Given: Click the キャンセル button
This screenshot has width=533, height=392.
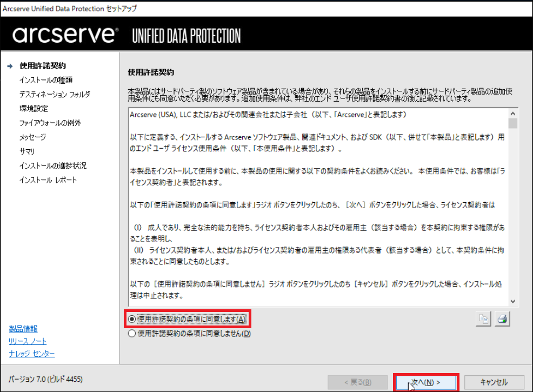Looking at the screenshot, I should [x=494, y=382].
